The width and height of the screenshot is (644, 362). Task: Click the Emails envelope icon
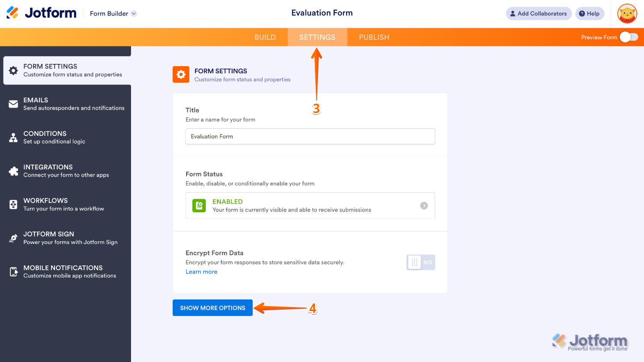[x=13, y=104]
